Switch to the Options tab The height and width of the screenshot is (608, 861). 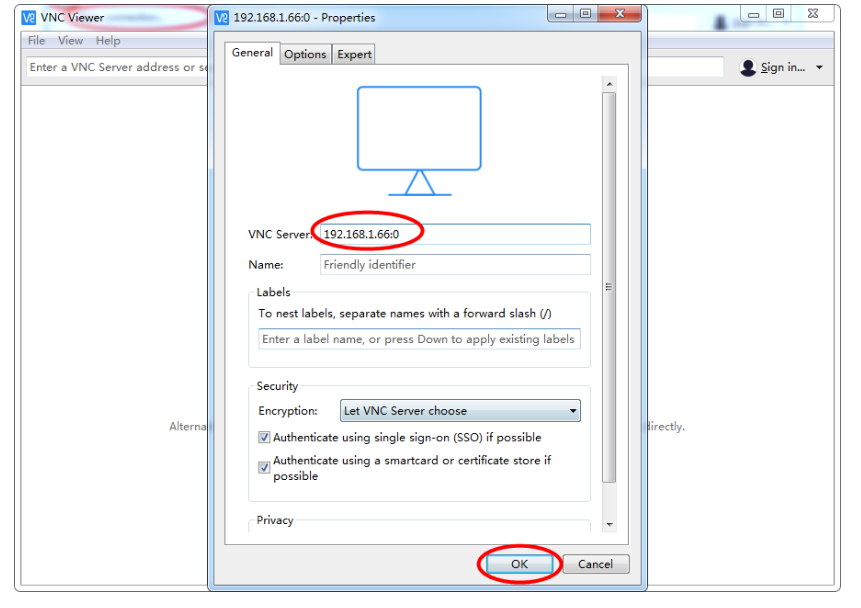tap(305, 54)
